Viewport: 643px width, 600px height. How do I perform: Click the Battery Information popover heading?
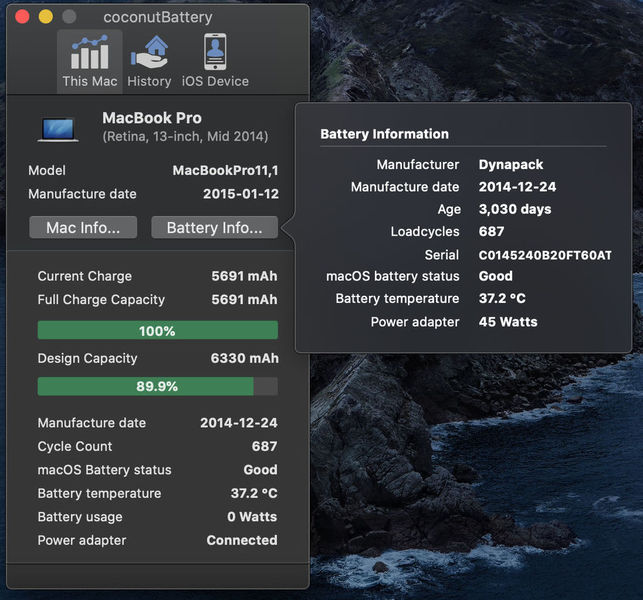[x=384, y=134]
